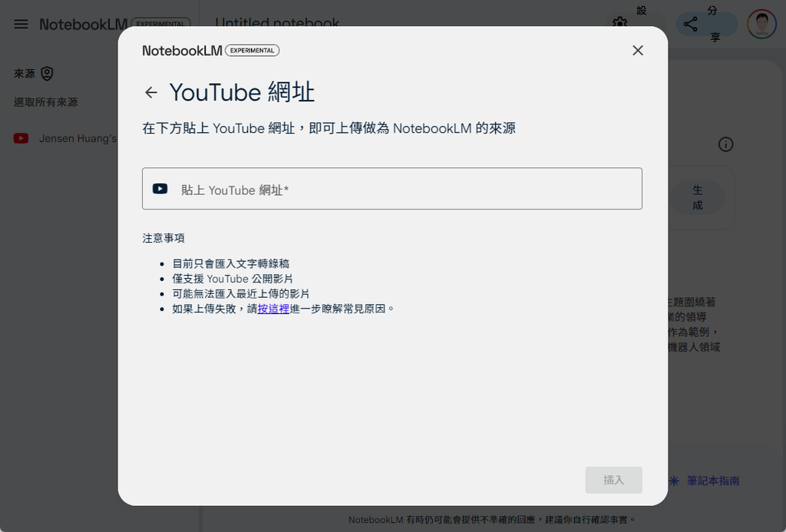This screenshot has width=786, height=532.
Task: Click the 生成 button
Action: (697, 197)
